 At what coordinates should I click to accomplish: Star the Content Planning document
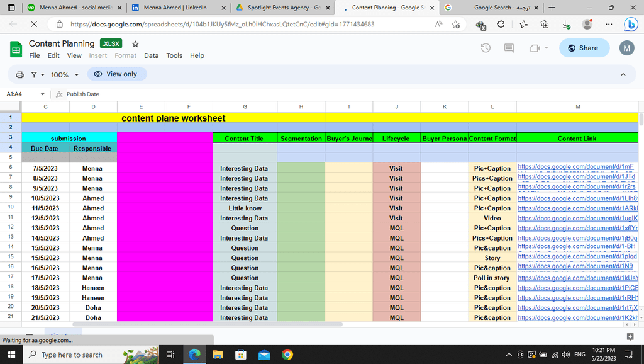point(135,43)
